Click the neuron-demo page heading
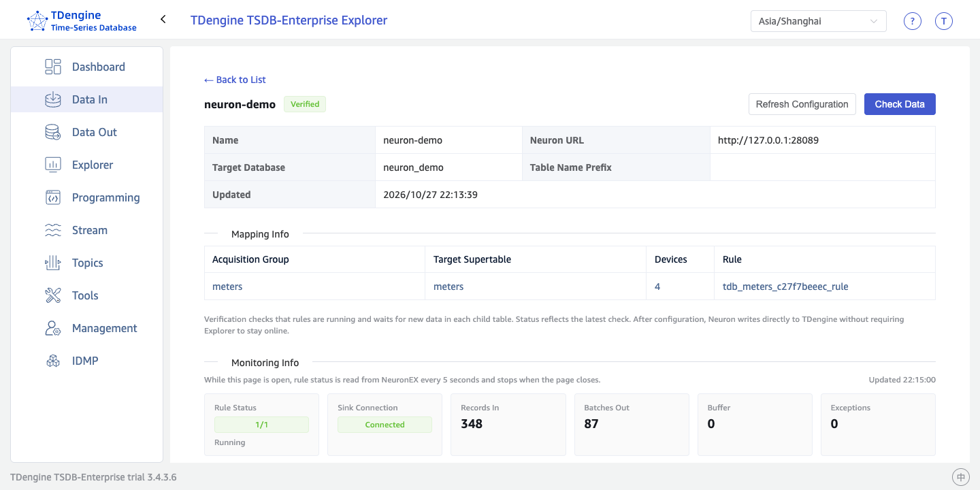The width and height of the screenshot is (980, 490). point(240,104)
